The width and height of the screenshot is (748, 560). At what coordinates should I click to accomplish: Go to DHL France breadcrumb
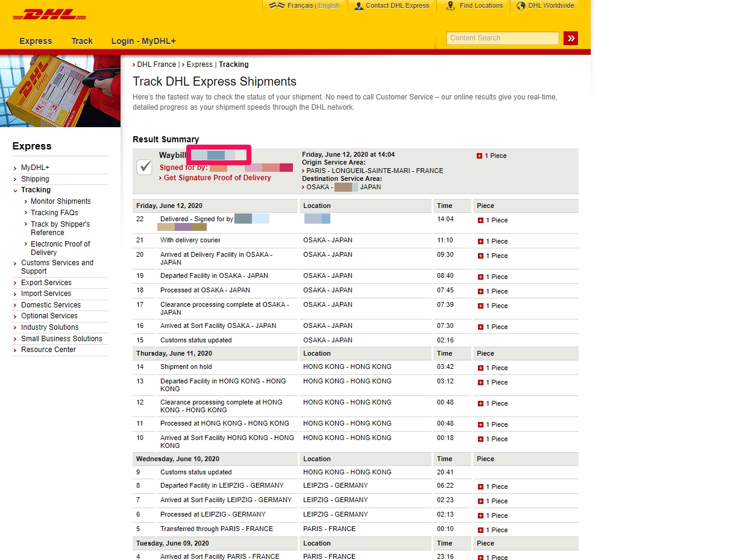pyautogui.click(x=157, y=64)
